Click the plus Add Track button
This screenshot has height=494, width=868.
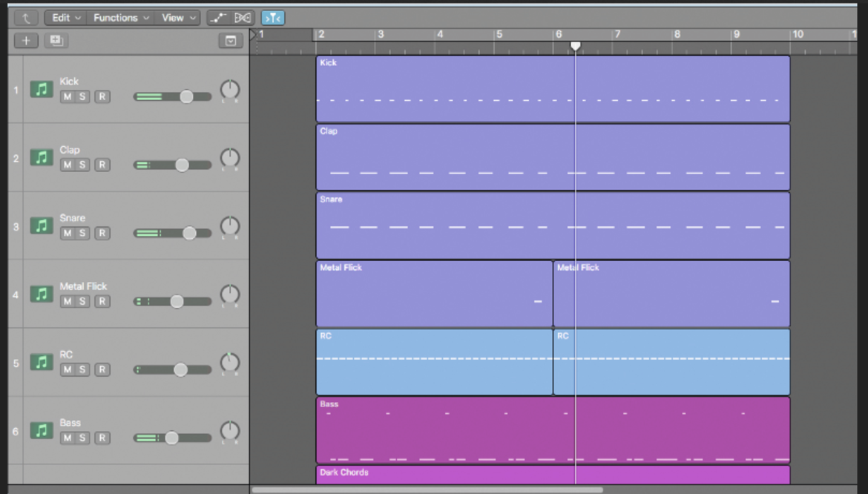pyautogui.click(x=26, y=40)
